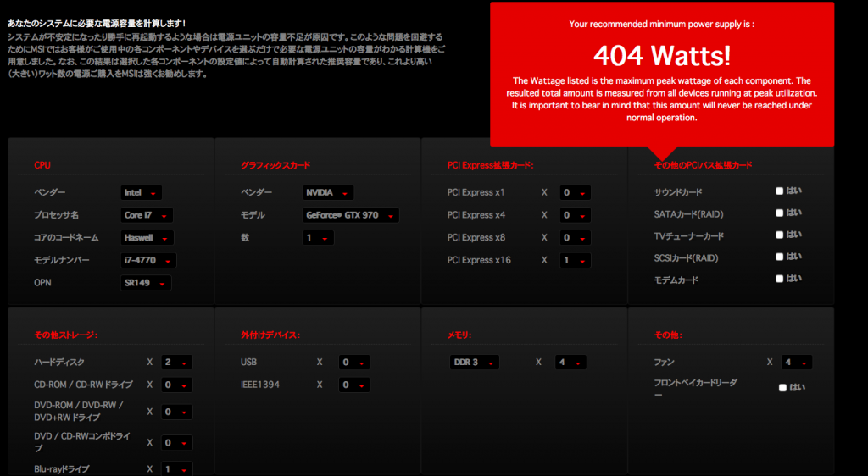Click the 'Your recommended minimum power supply is' text
This screenshot has height=476, width=868.
click(662, 25)
